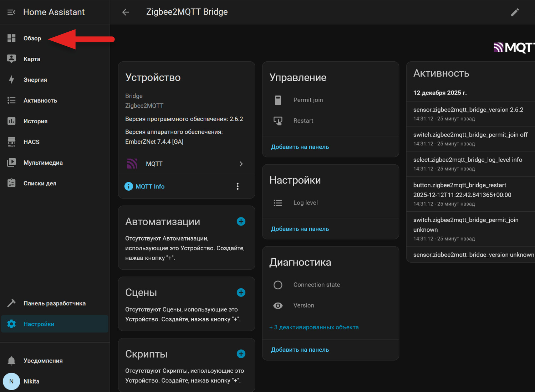This screenshot has width=535, height=392.
Task: Click the Уведомления bell icon
Action: (x=11, y=361)
